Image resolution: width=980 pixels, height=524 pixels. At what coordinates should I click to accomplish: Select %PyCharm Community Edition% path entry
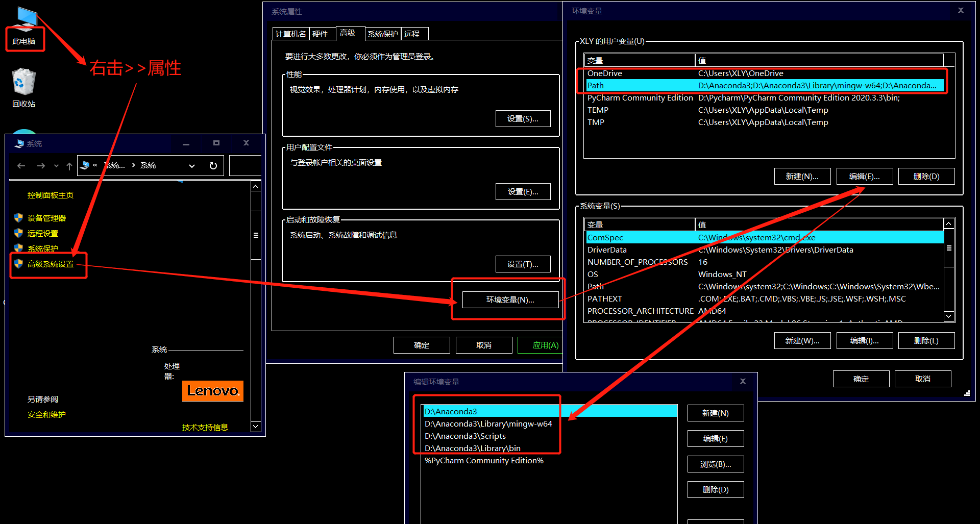550,461
